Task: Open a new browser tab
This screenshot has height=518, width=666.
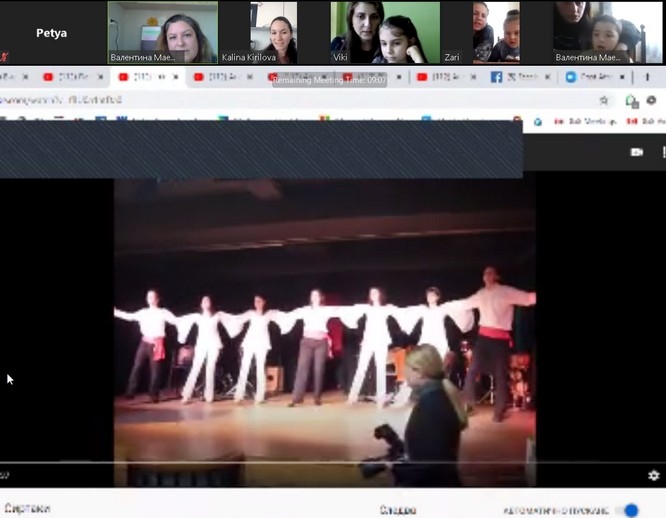Action: 647,77
